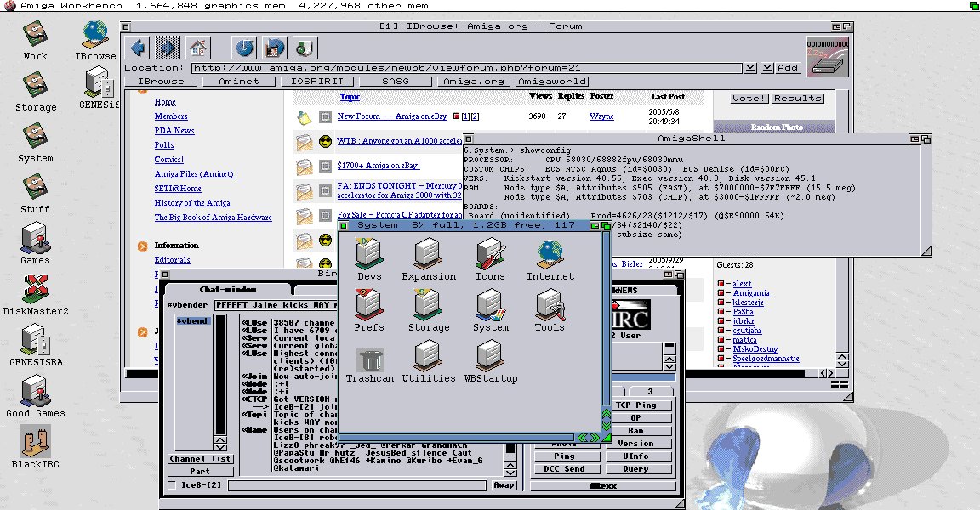This screenshot has height=510, width=980.
Task: Click the System window vertical scrollbar
Action: tap(605, 319)
